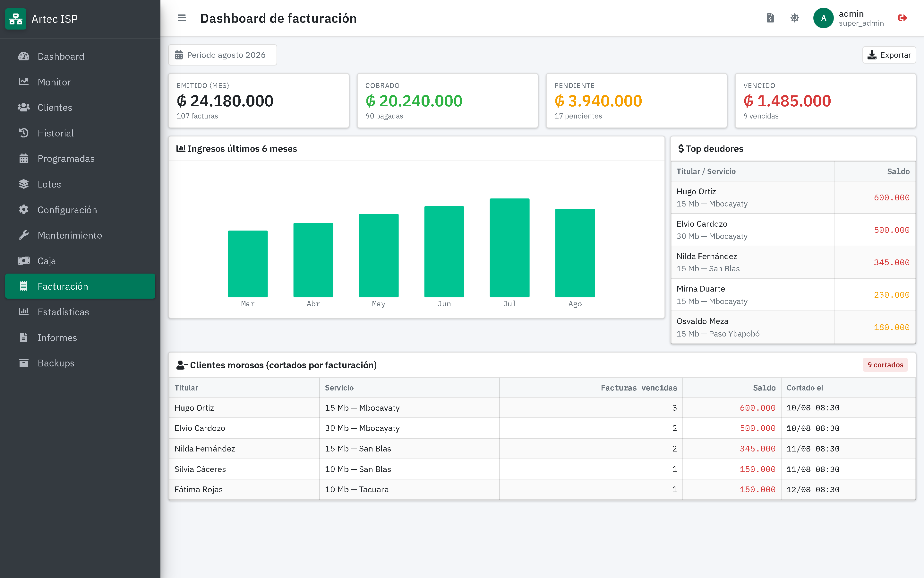The width and height of the screenshot is (924, 578).
Task: Click the Informes file icon
Action: coord(24,337)
